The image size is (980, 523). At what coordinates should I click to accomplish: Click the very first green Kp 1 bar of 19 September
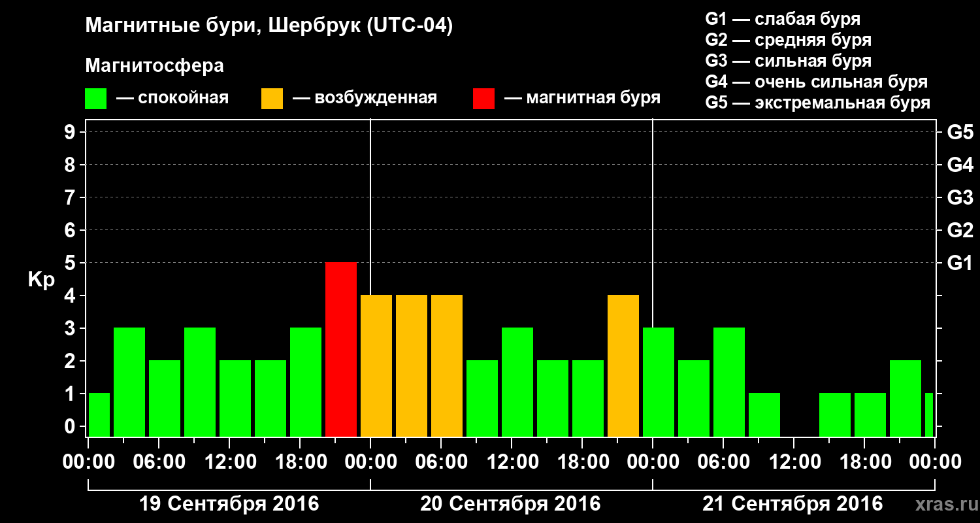pos(99,415)
